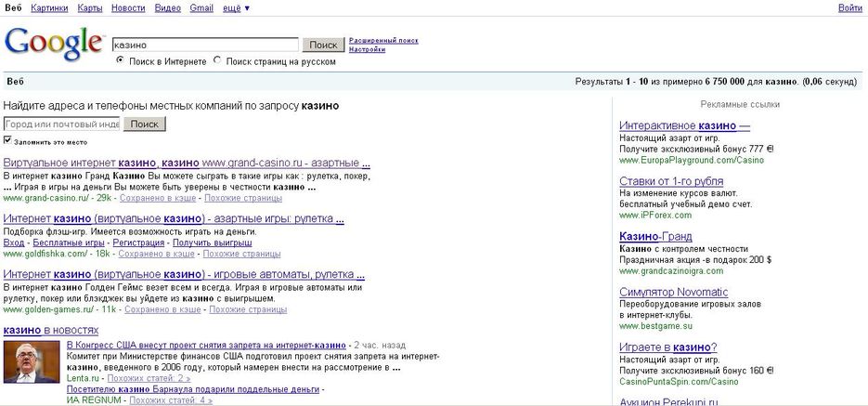Open the grand-casino.ru result title

coord(187,164)
